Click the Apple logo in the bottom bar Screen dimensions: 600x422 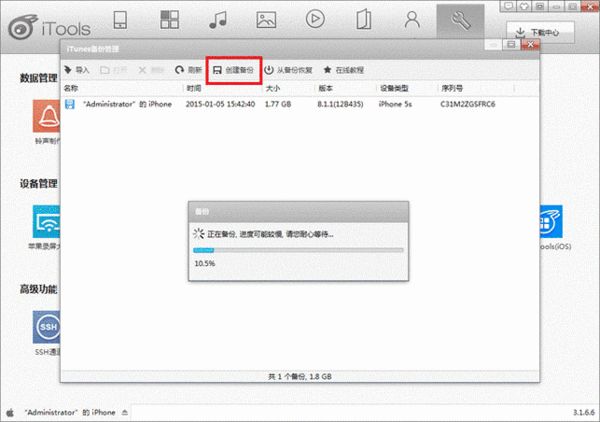10,412
